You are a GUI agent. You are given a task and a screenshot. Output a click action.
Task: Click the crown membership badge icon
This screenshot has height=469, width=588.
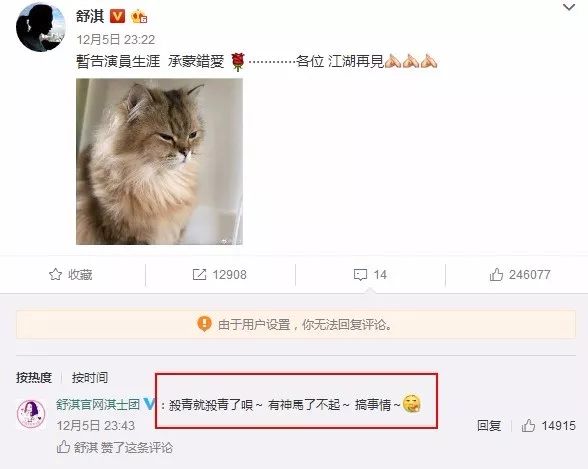[x=138, y=17]
